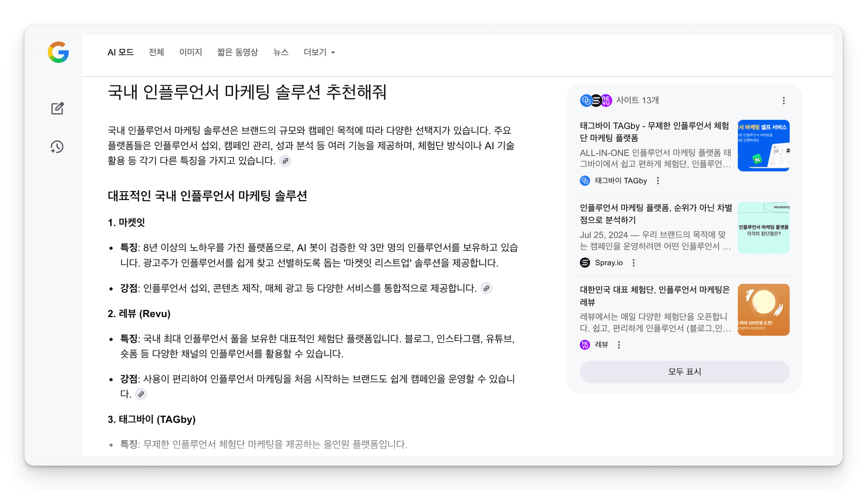868x491 pixels.
Task: Switch to the 이미지 tab
Action: coord(190,52)
